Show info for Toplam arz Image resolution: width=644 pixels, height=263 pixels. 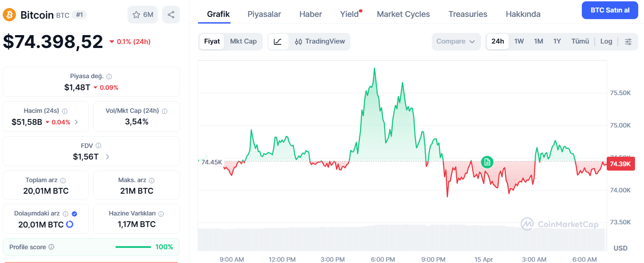[x=63, y=180]
